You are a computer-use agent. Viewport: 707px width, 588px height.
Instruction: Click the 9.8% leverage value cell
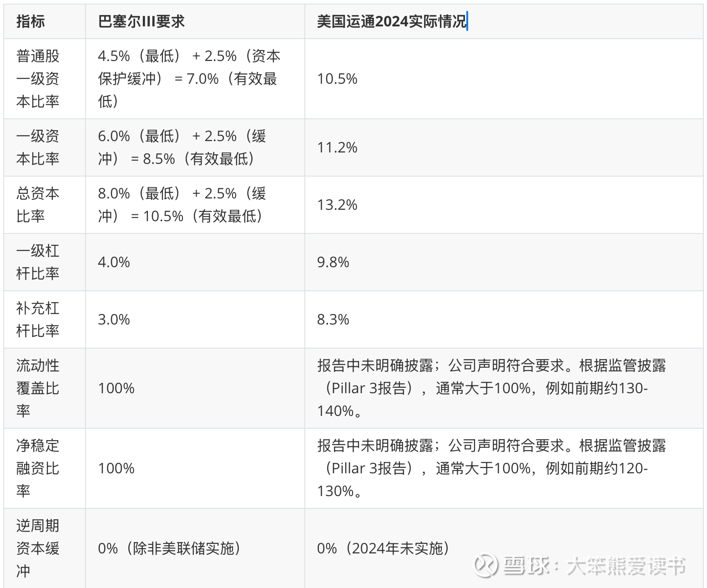(x=333, y=262)
